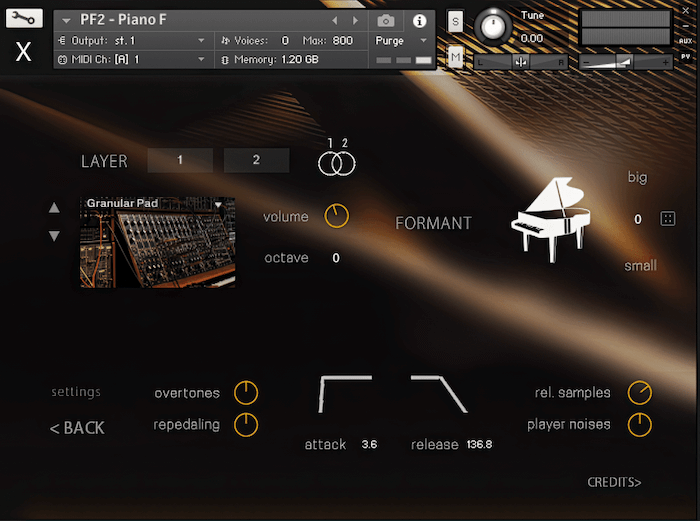Screen dimensions: 700x521
Task: Click the PF2 - Piano F title
Action: point(123,20)
